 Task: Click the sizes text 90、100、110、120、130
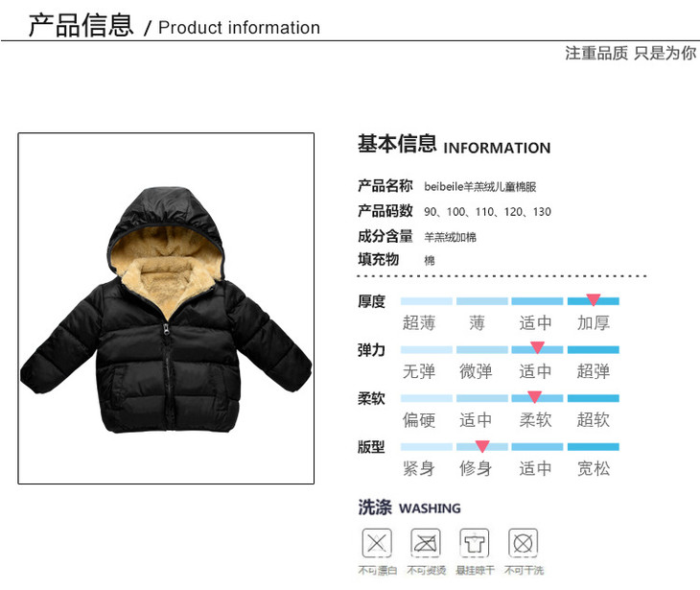(487, 212)
